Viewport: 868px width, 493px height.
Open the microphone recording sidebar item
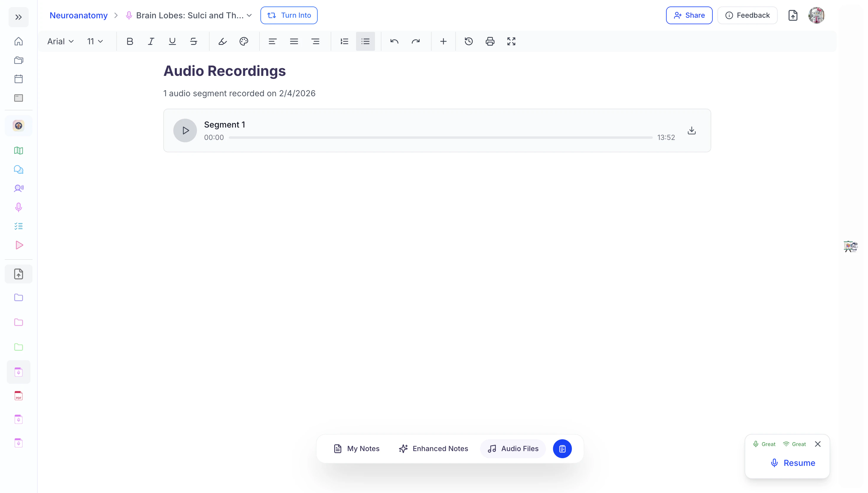point(19,207)
